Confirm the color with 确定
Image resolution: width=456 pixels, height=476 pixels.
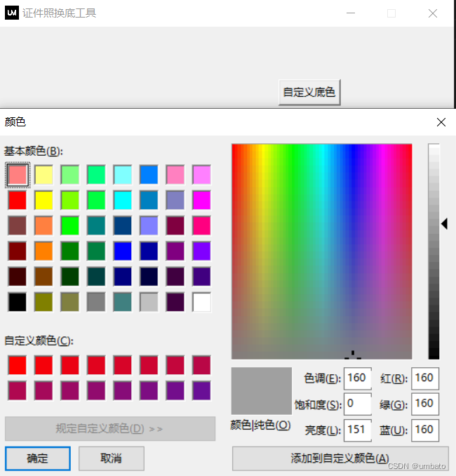38,458
